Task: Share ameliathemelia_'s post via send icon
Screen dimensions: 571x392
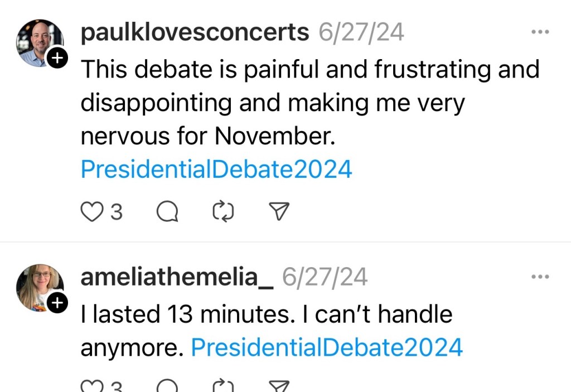Action: tap(279, 386)
